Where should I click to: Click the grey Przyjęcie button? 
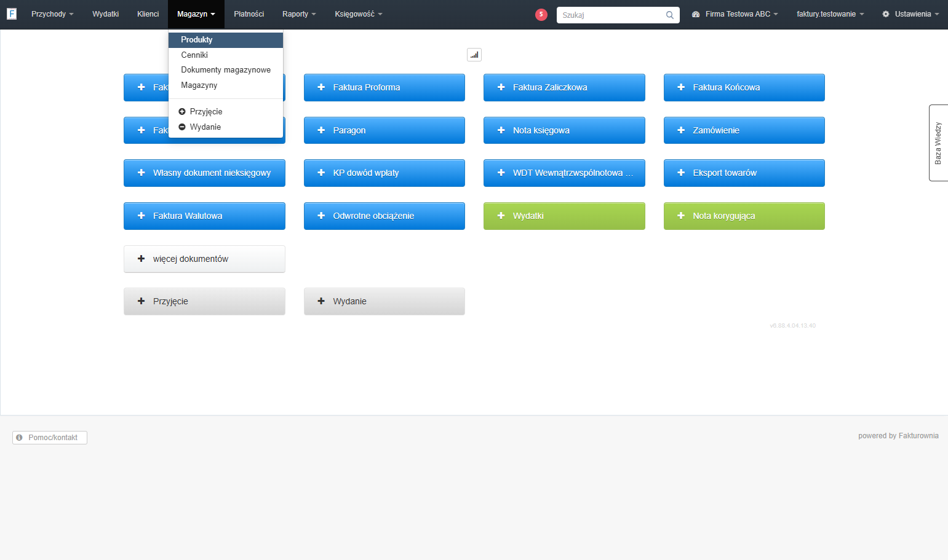(x=204, y=301)
